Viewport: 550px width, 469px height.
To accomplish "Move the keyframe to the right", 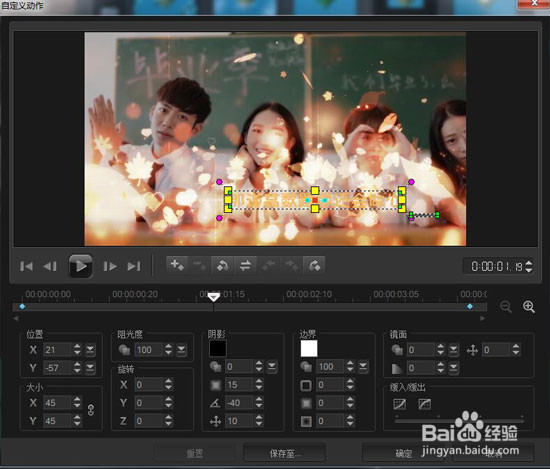I will (291, 265).
